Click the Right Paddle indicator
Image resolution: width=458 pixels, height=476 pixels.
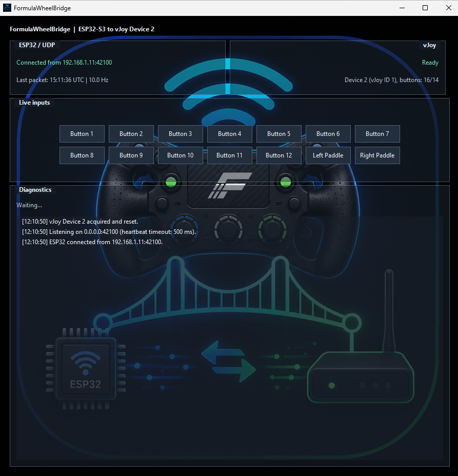377,155
